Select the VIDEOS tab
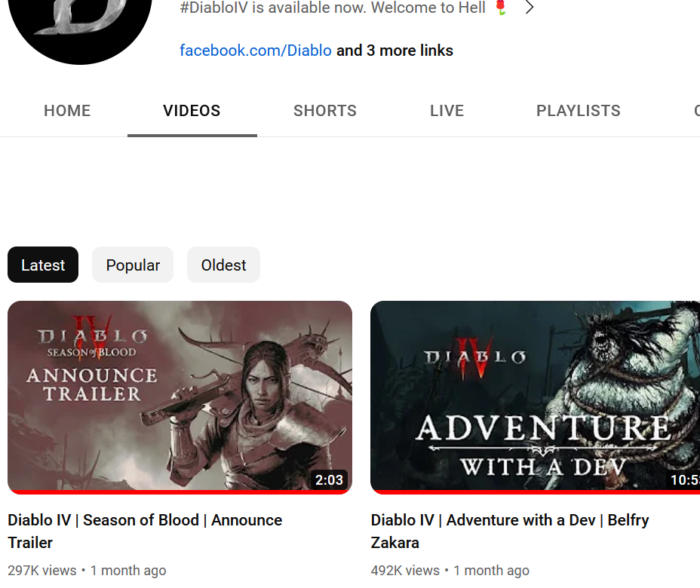 [x=192, y=111]
